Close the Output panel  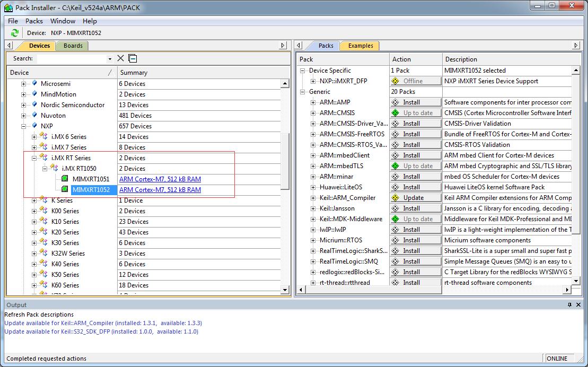pyautogui.click(x=578, y=305)
